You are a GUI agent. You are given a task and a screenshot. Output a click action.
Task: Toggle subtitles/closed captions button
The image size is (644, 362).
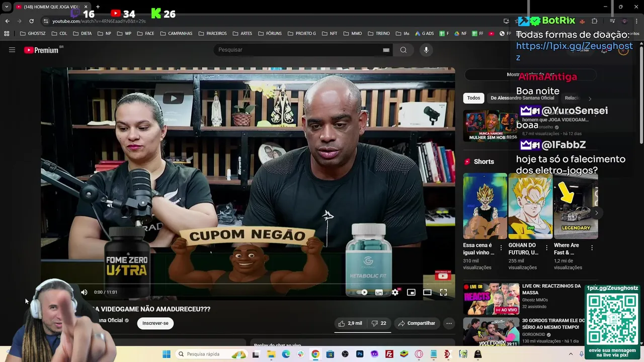379,292
